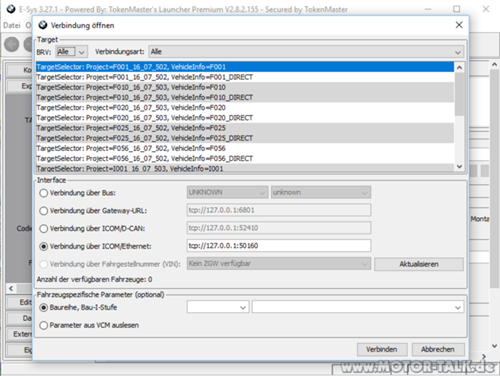Click the target list scrollbar thumb
Viewport: 500px width, 376px height.
point(459,94)
